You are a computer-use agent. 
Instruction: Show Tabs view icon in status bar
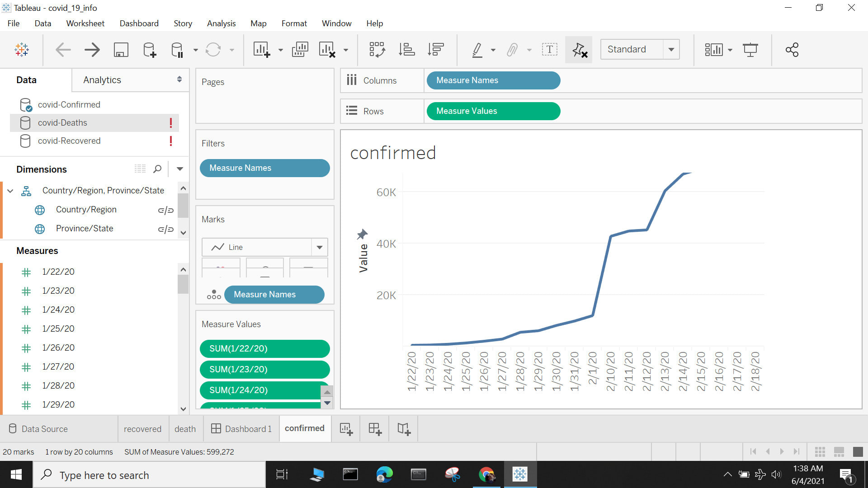(x=858, y=451)
